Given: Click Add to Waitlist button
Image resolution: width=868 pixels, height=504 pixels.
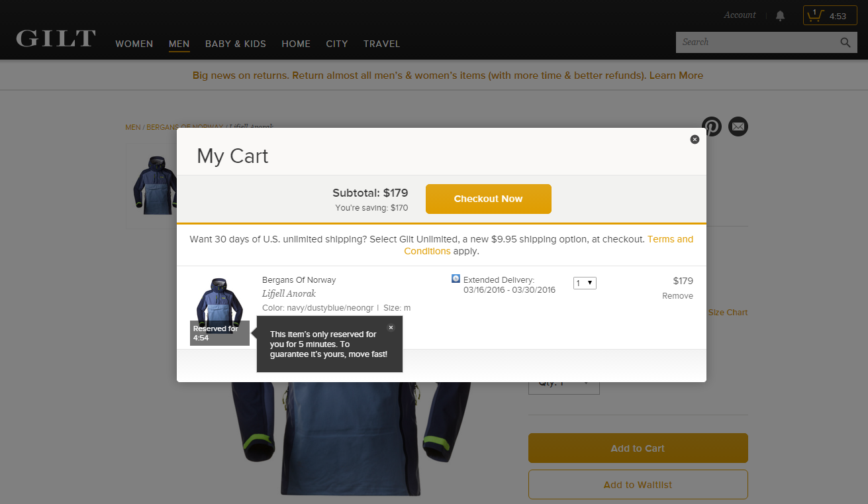Looking at the screenshot, I should click(638, 485).
